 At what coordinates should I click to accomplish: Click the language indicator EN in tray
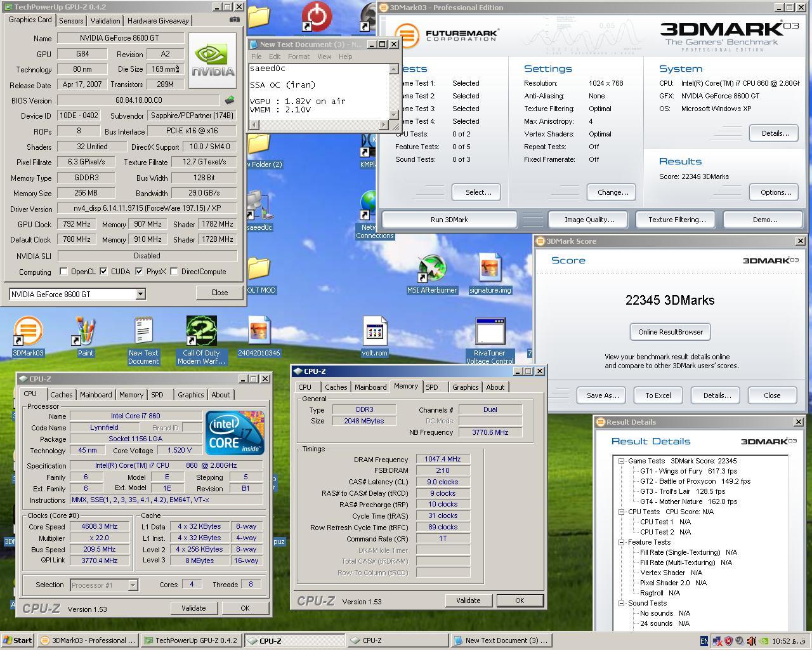pos(704,641)
